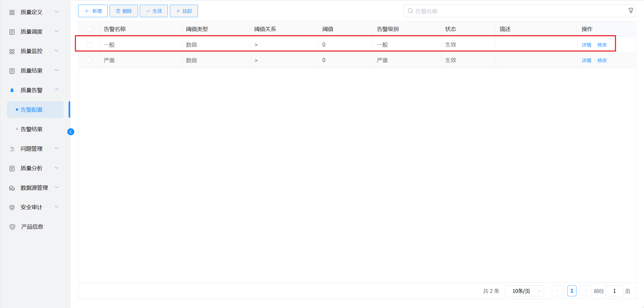
Task: Click the filter funnel icon
Action: coord(630,11)
